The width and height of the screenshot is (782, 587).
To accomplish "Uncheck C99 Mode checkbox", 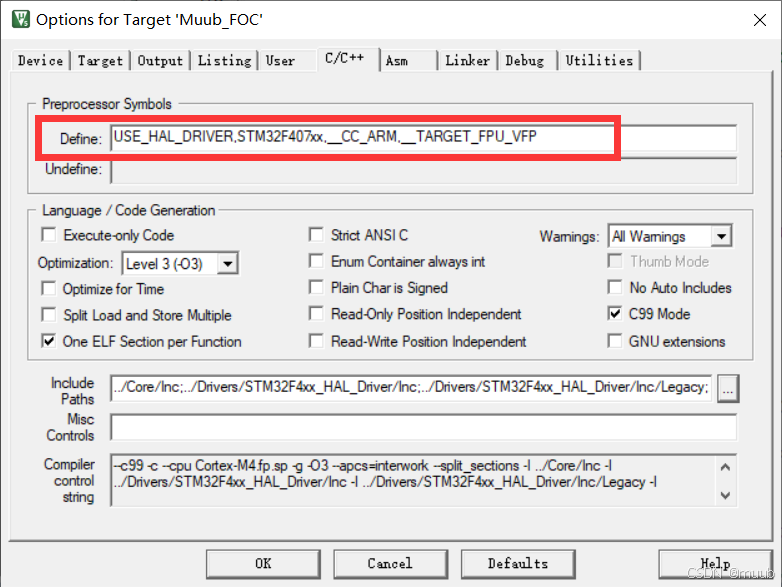I will [615, 314].
